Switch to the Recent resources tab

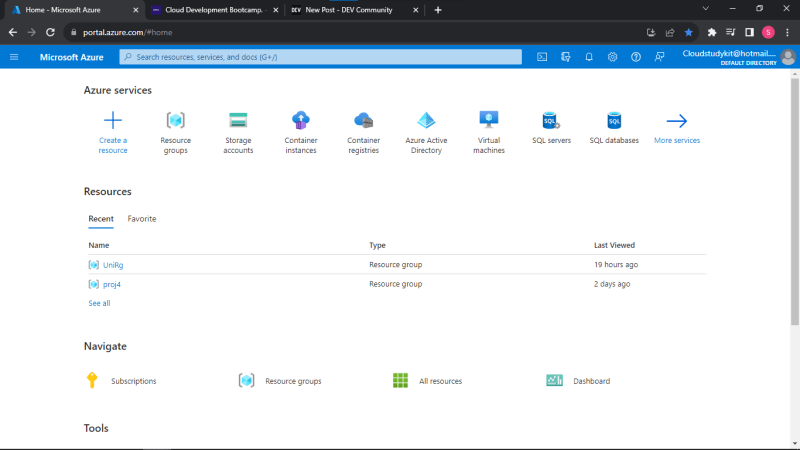pos(101,219)
